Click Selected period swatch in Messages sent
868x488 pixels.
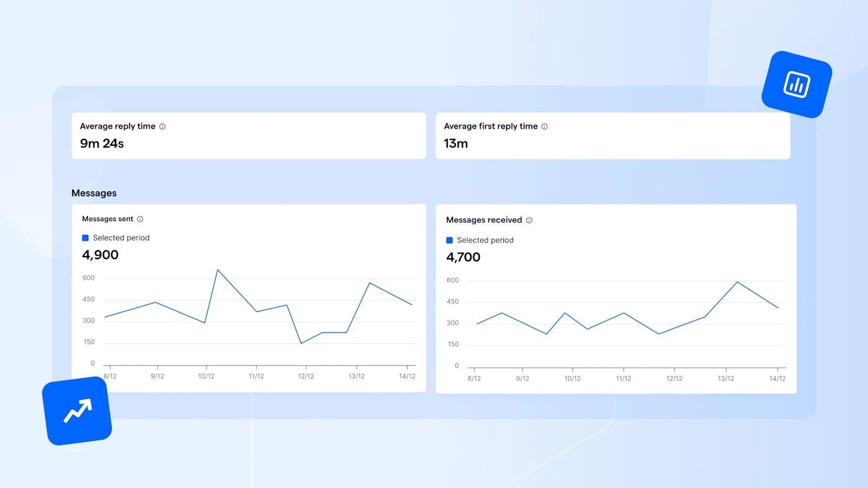click(x=85, y=238)
